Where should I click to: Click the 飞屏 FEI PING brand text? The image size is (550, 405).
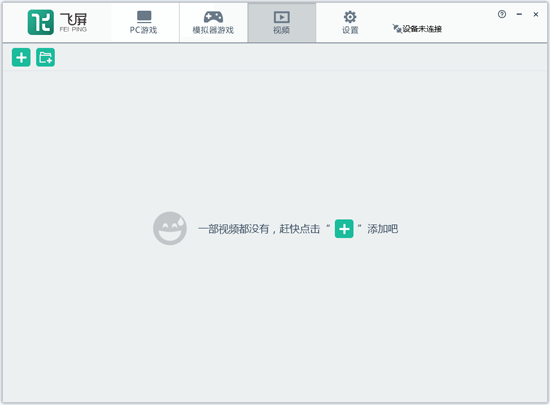[73, 22]
